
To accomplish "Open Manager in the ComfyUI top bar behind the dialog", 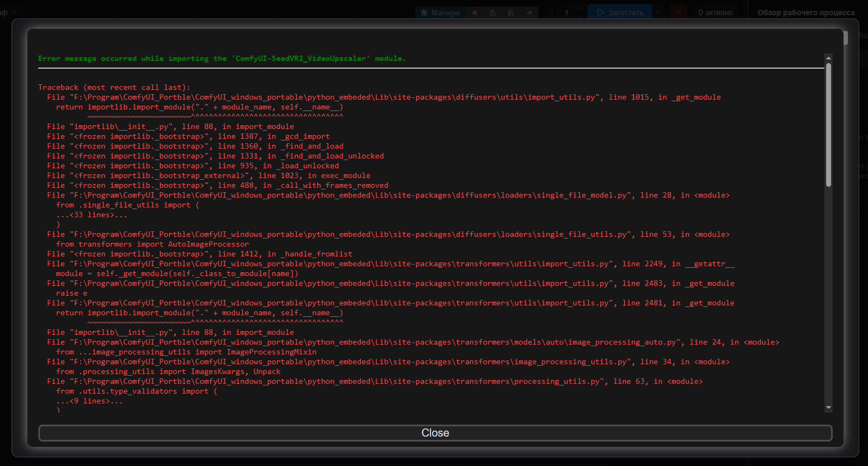I will pyautogui.click(x=441, y=13).
